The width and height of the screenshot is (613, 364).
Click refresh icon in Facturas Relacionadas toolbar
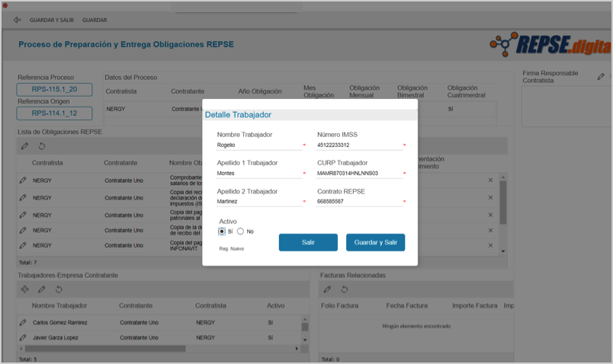(345, 289)
